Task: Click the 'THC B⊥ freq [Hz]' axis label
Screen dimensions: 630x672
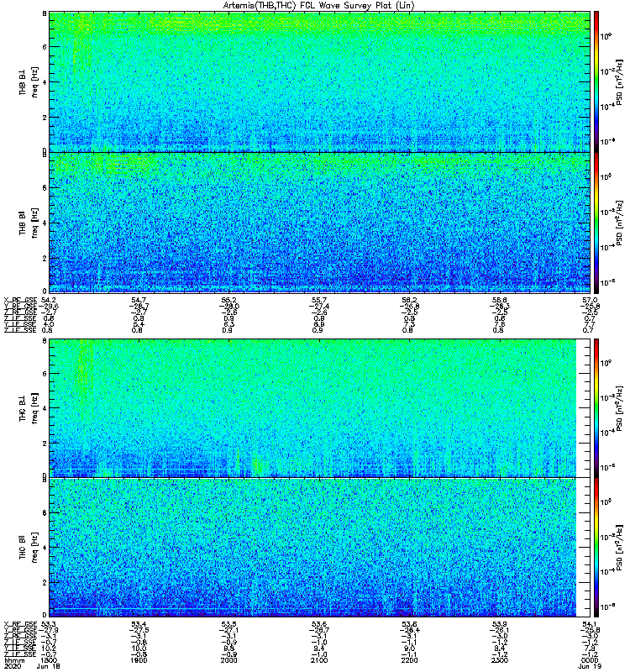Action: [29, 408]
